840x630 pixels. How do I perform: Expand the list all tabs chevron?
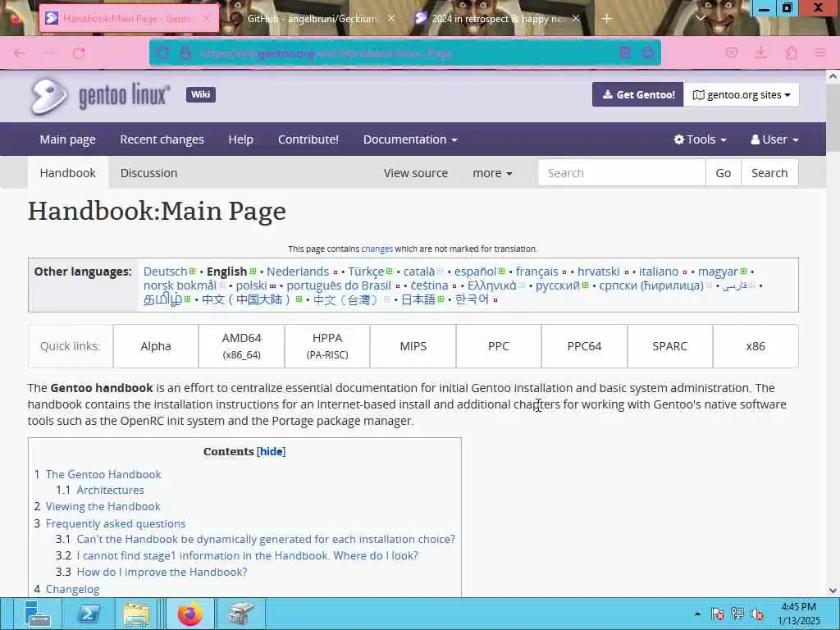coord(701,19)
